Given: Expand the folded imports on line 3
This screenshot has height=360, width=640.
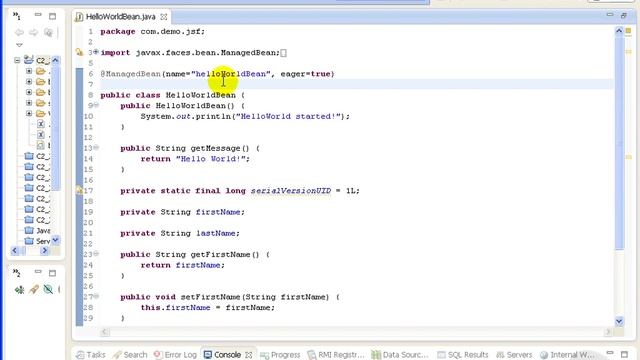Looking at the screenshot, I should click(96, 52).
